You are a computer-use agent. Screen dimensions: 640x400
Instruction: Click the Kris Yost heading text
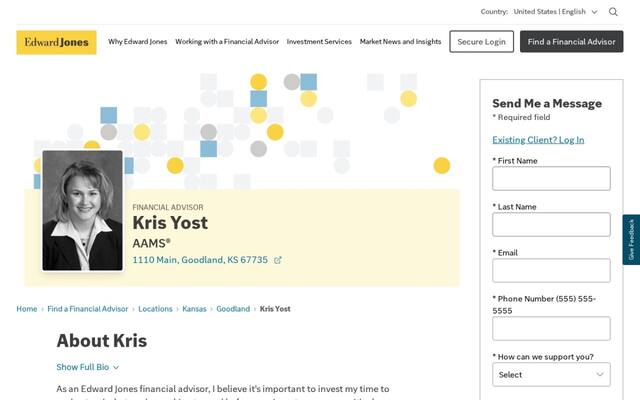tap(170, 223)
